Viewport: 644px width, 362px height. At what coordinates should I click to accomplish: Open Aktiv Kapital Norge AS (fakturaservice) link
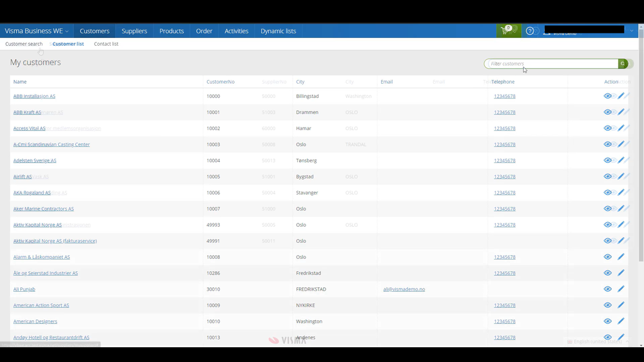55,241
